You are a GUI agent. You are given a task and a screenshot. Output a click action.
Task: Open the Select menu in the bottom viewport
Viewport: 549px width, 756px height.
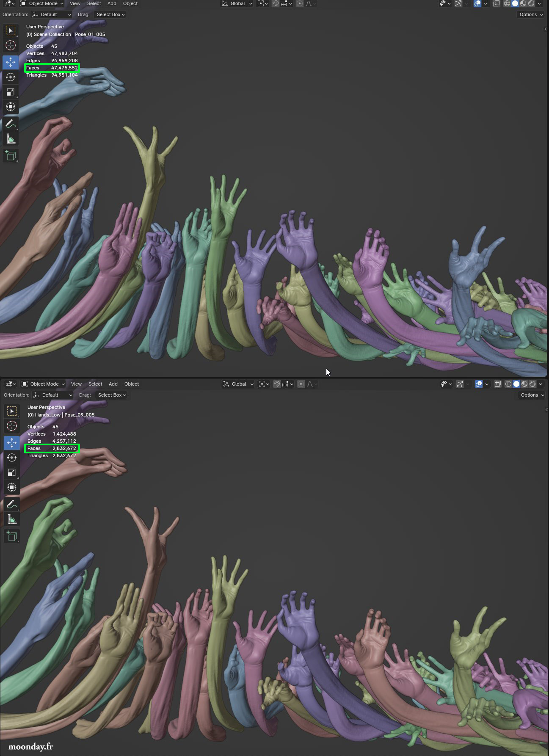point(95,384)
